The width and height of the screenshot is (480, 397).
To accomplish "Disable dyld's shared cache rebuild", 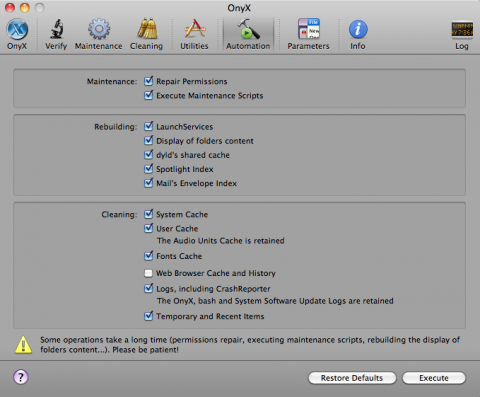I will [x=149, y=155].
